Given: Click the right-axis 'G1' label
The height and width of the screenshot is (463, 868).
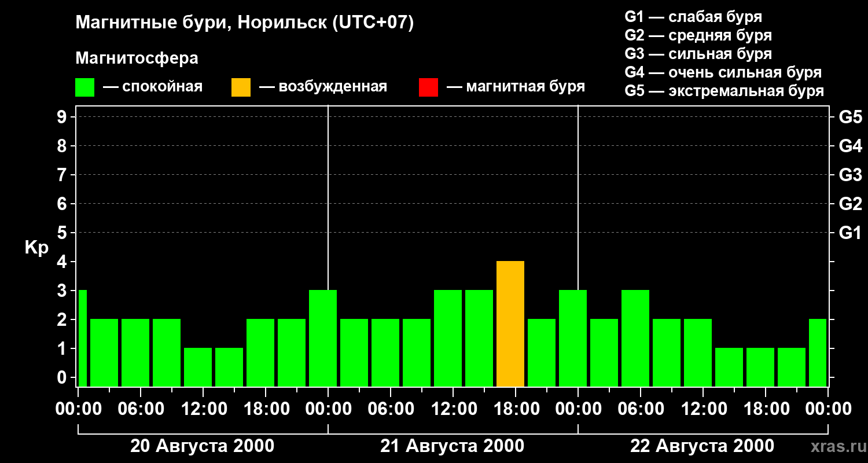Looking at the screenshot, I should (851, 233).
